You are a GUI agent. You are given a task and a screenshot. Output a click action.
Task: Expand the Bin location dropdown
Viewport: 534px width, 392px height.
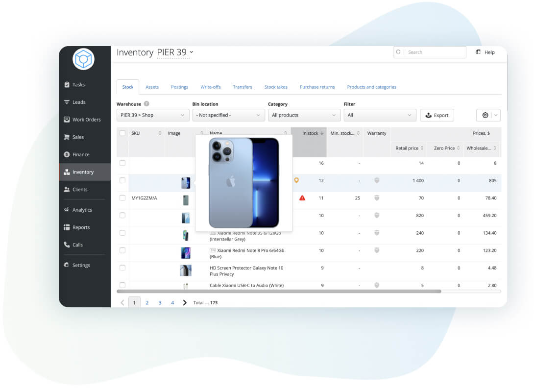click(228, 115)
